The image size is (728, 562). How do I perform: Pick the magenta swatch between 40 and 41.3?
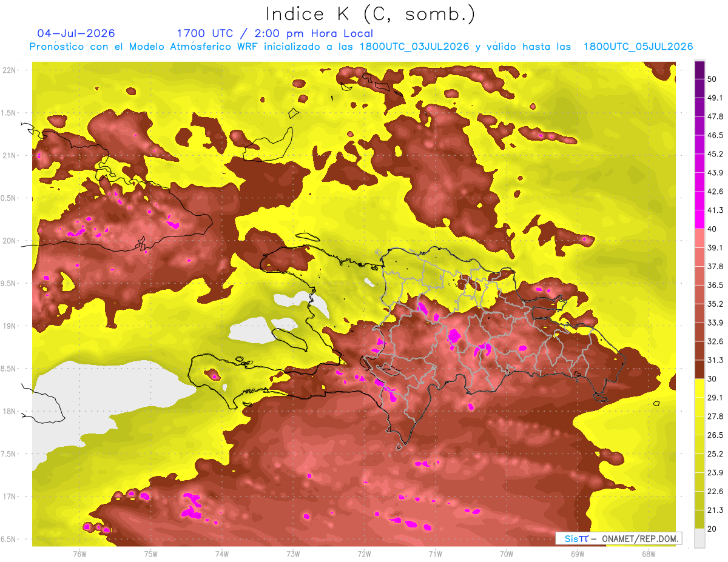coord(699,219)
